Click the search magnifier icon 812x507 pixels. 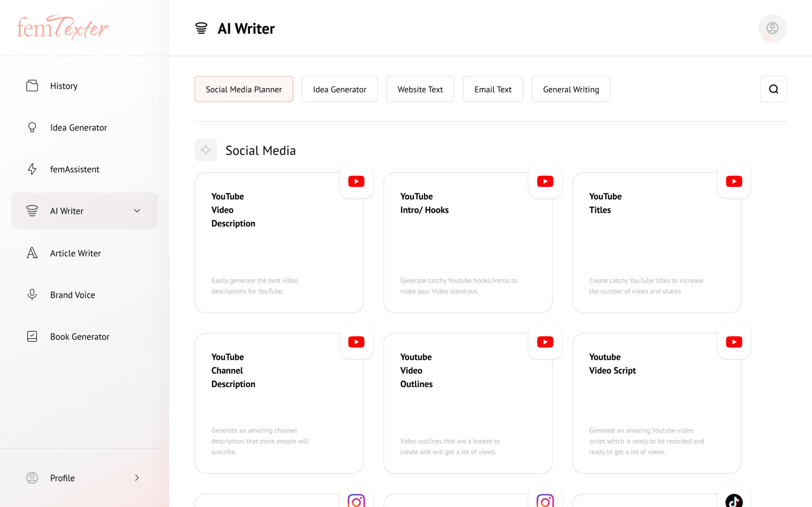click(x=773, y=89)
